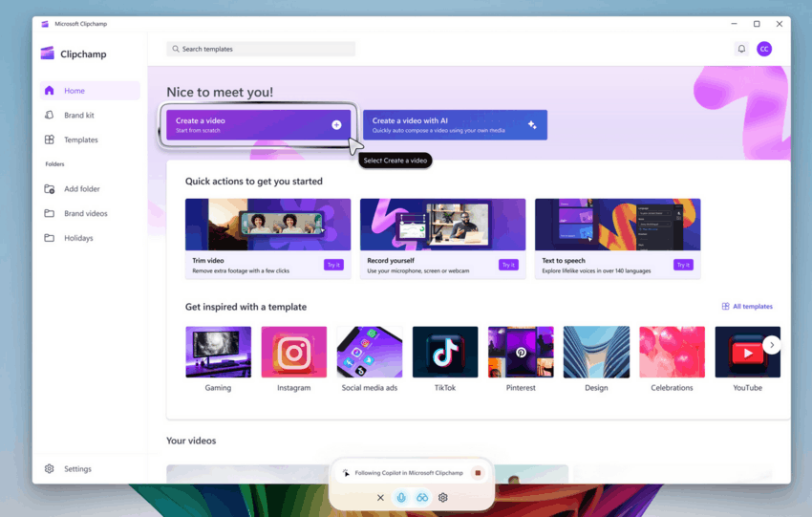This screenshot has height=517, width=812.
Task: Click the Holidays folder icon
Action: (x=49, y=238)
